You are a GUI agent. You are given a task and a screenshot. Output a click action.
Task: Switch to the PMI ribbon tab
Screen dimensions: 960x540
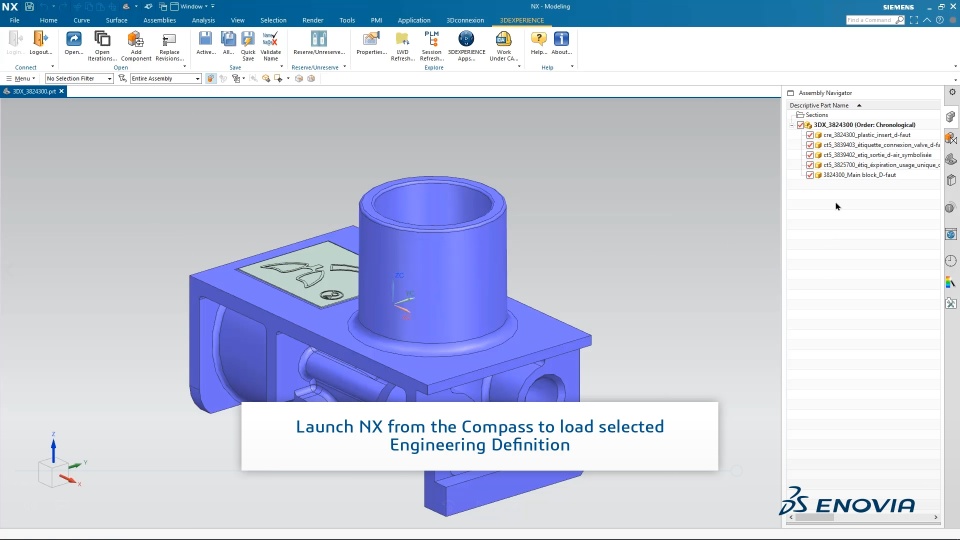tap(376, 20)
